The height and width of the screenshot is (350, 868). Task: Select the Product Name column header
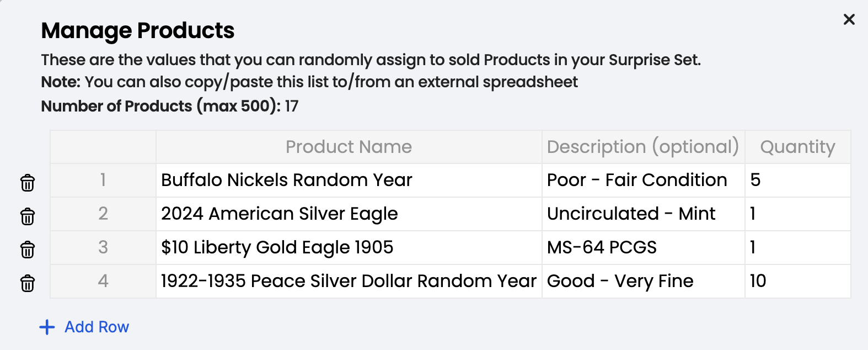coord(349,147)
